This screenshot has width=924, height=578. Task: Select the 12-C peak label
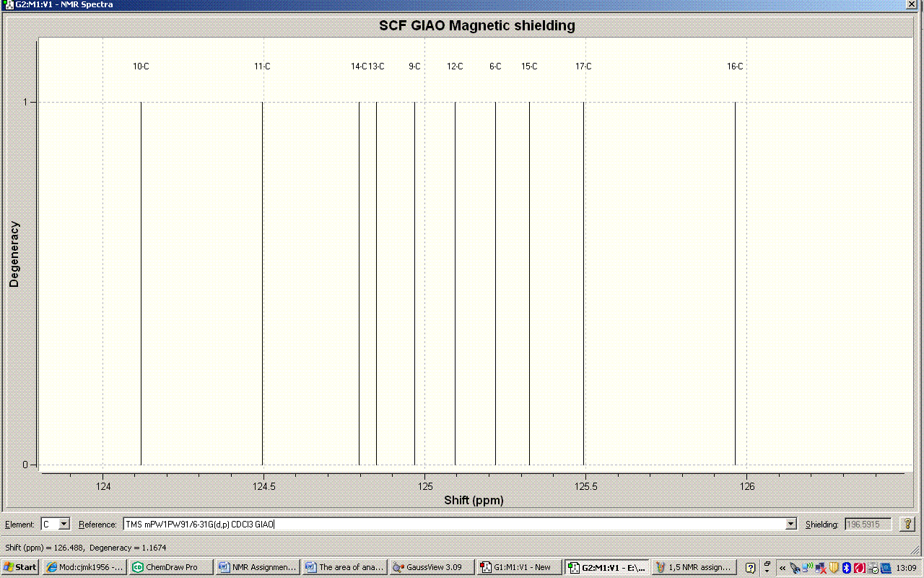(x=455, y=66)
